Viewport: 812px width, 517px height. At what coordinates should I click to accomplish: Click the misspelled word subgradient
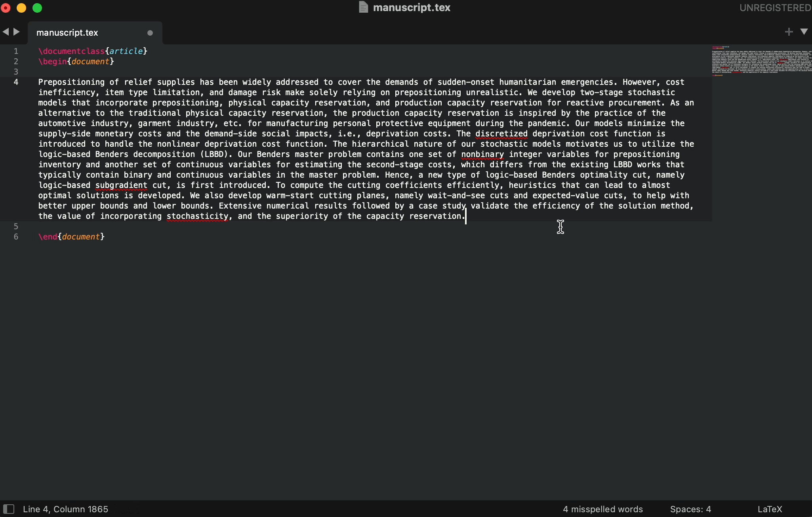(x=122, y=185)
